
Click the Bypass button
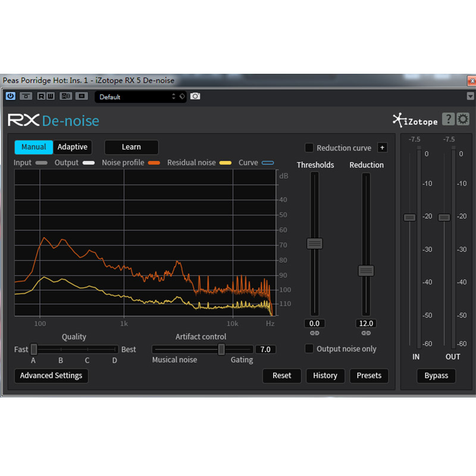(436, 376)
